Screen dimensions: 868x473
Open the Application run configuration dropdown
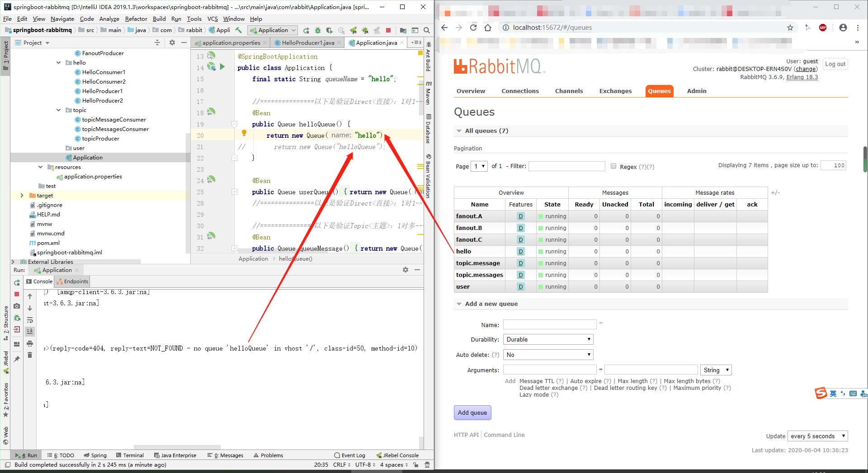(273, 30)
